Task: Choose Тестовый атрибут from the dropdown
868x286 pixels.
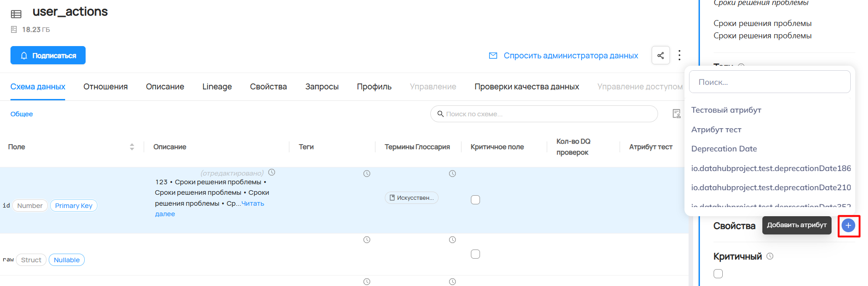Action: click(x=726, y=110)
